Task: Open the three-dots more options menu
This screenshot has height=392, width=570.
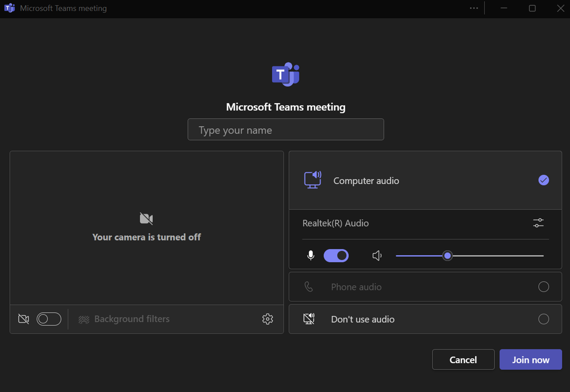Action: tap(474, 8)
